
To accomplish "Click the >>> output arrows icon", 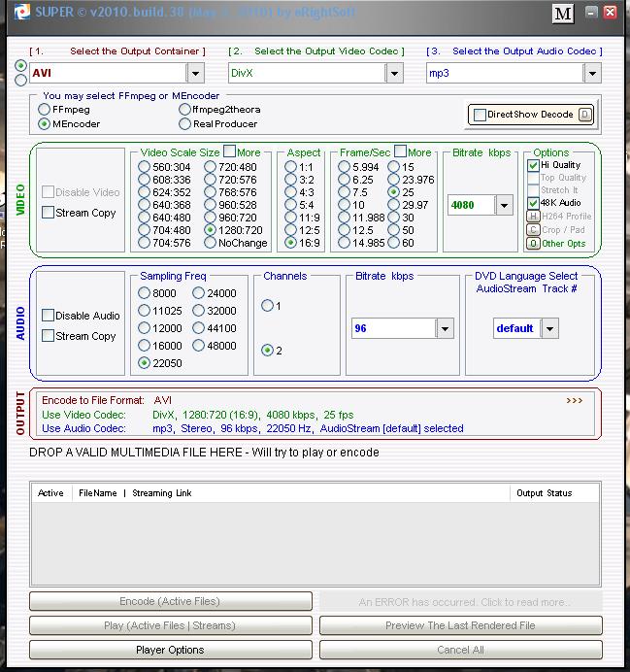I will pos(575,400).
